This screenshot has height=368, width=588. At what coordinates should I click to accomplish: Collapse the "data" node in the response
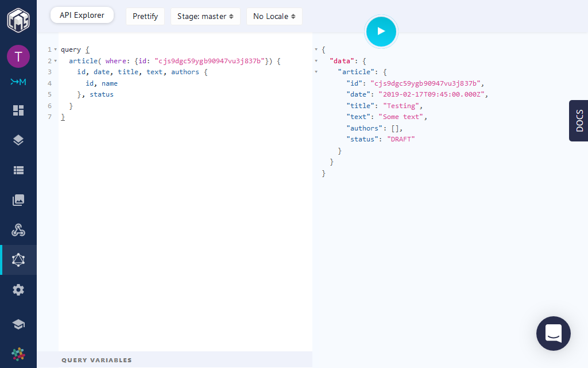[x=316, y=61]
